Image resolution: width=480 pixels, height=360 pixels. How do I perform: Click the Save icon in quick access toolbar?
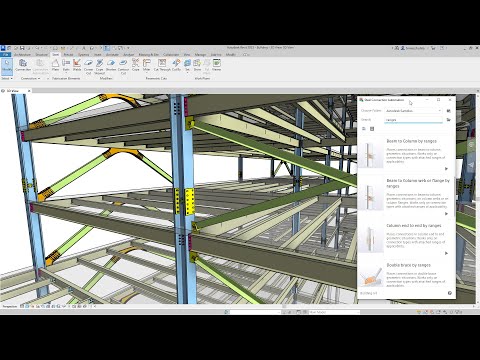tap(22, 48)
